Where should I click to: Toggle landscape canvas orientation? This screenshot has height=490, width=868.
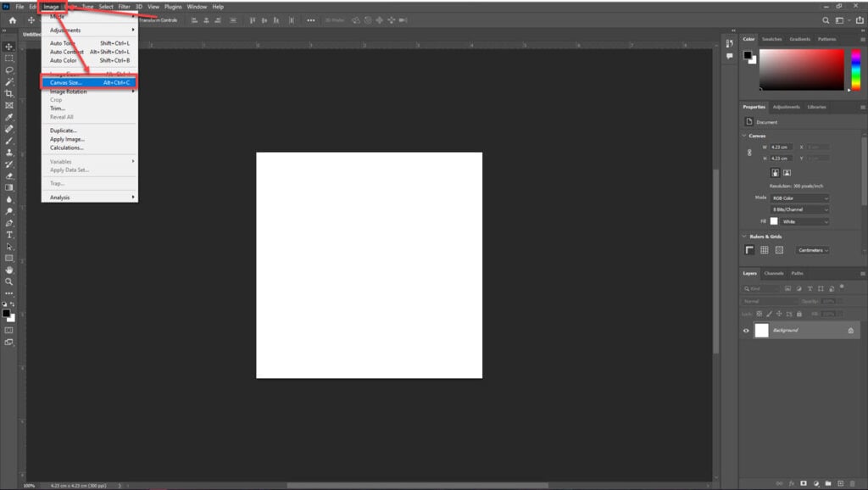click(x=787, y=172)
